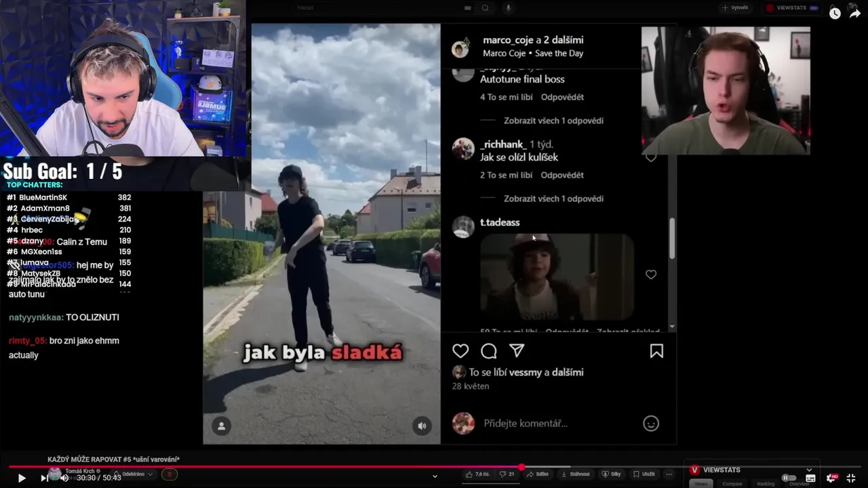Screen dimensions: 868x488
Task: Click 4 To se mi líbí count
Action: pyautogui.click(x=506, y=97)
